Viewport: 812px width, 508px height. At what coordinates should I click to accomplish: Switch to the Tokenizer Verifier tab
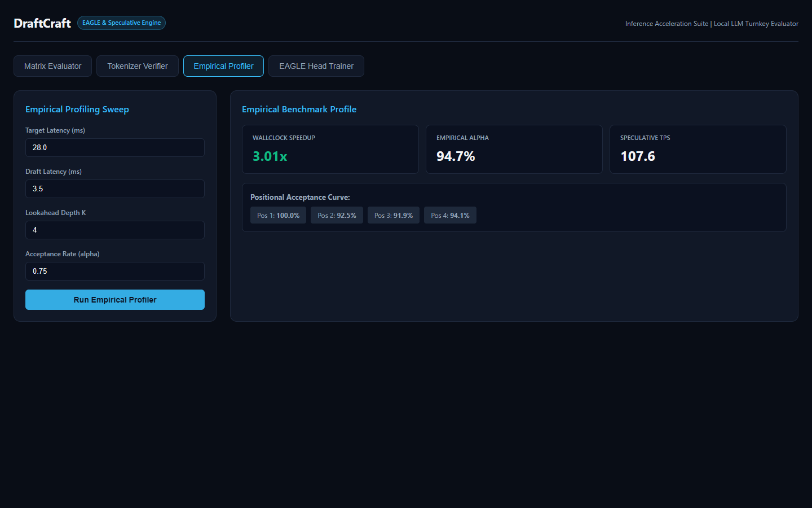point(138,66)
